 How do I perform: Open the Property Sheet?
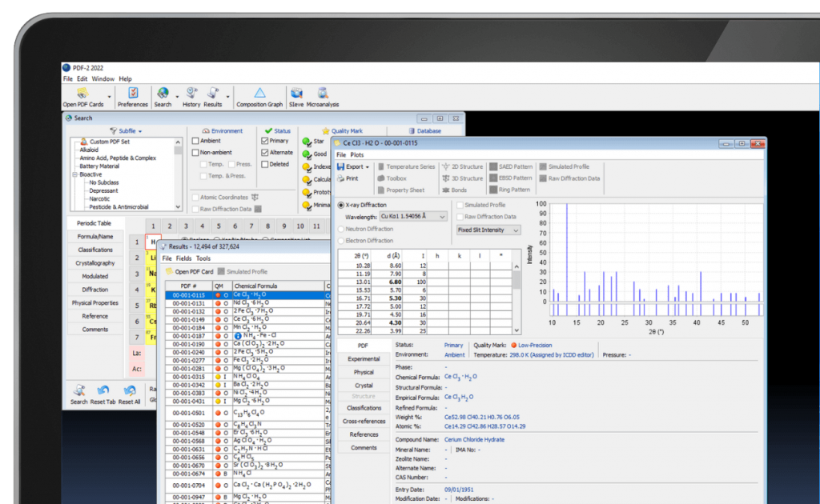(x=400, y=190)
